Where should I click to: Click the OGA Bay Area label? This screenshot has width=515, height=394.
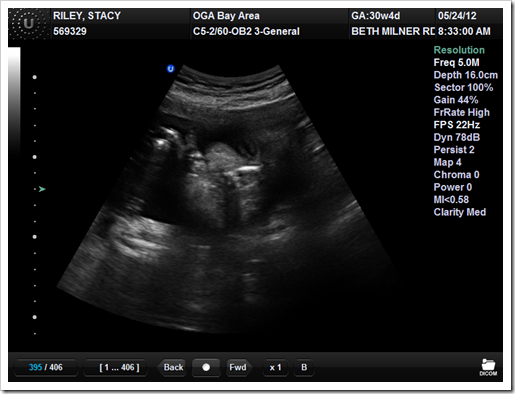pyautogui.click(x=226, y=16)
